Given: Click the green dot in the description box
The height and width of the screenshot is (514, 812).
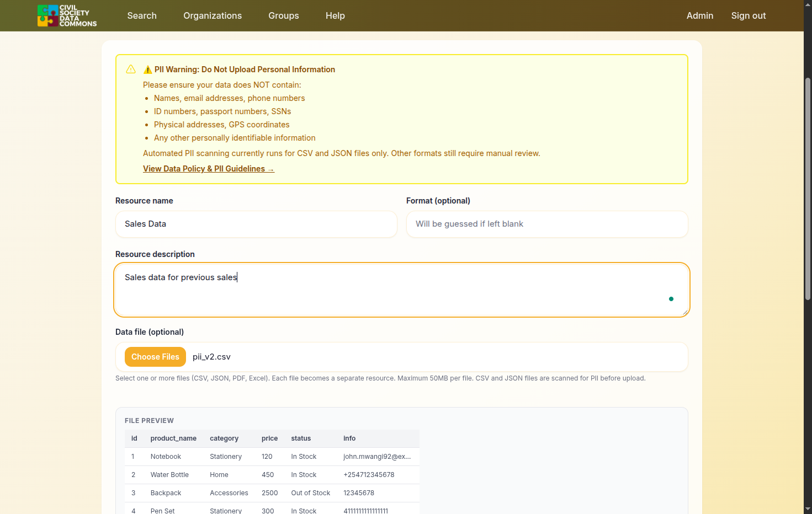Looking at the screenshot, I should point(671,299).
